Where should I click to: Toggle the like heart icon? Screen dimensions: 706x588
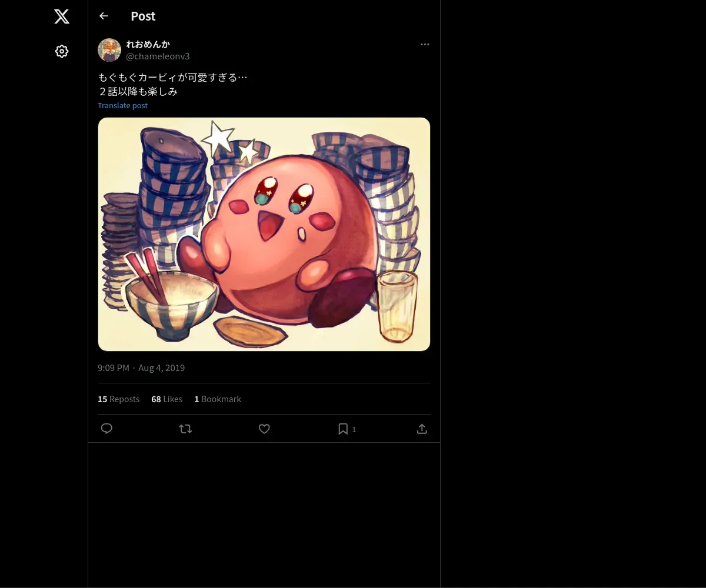(264, 429)
